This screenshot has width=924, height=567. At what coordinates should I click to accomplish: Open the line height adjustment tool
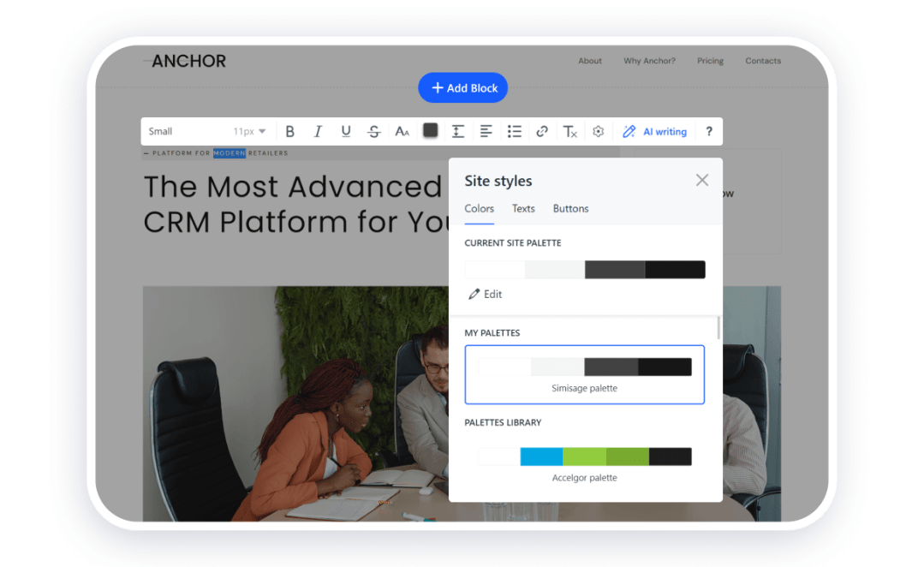tap(458, 131)
